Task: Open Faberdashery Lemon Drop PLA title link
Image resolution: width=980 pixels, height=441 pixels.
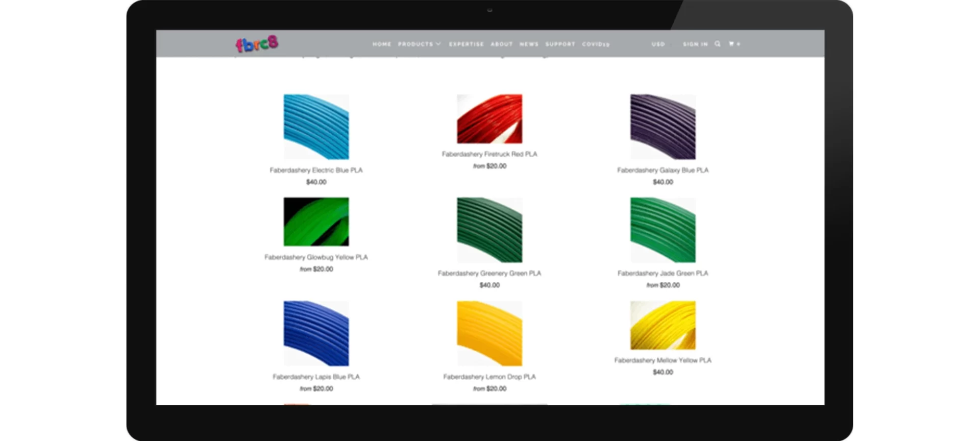Action: coord(489,377)
